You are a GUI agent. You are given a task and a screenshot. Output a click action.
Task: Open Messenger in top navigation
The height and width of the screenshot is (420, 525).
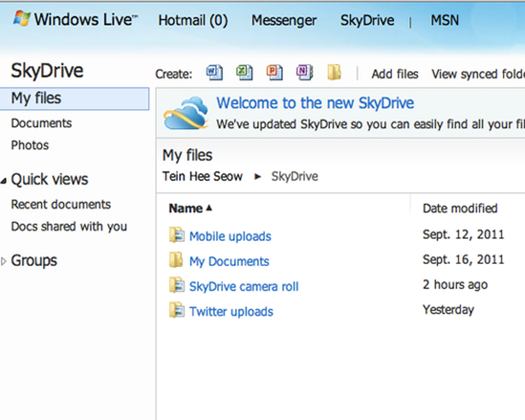pyautogui.click(x=284, y=20)
